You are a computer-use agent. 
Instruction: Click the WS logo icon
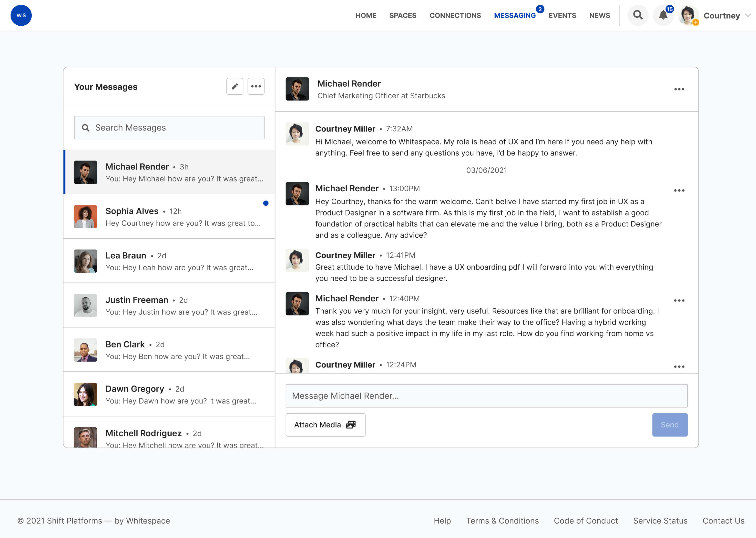[x=21, y=15]
